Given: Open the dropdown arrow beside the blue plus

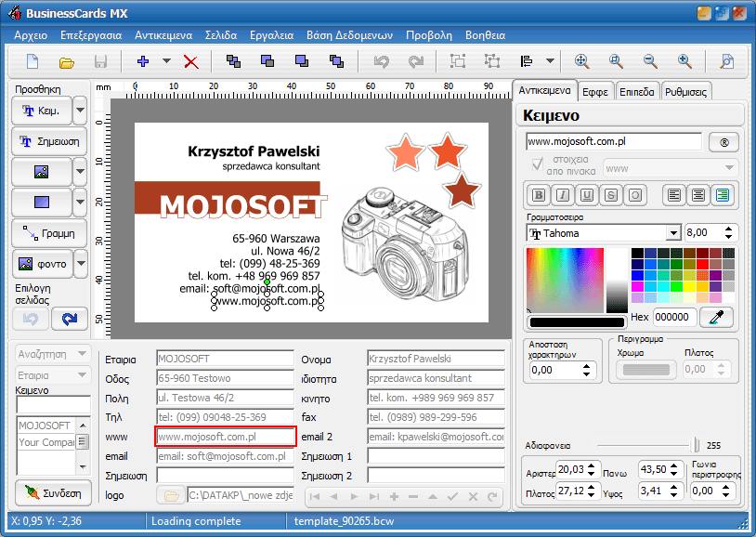Looking at the screenshot, I should [x=166, y=61].
